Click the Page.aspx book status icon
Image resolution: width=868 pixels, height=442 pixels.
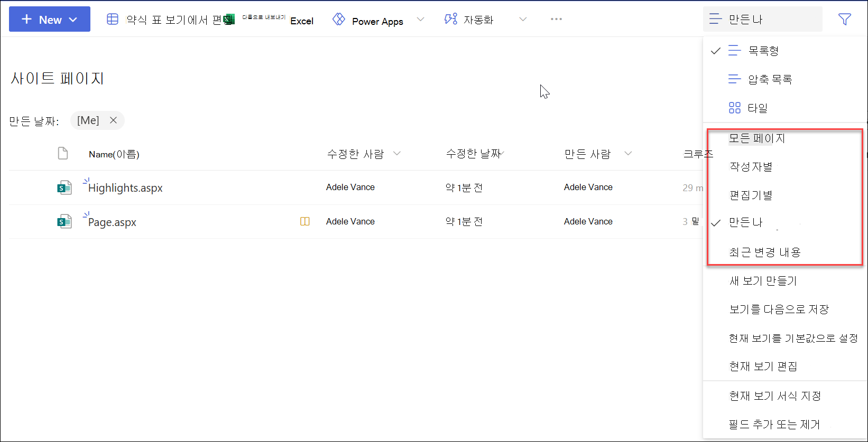pos(305,222)
